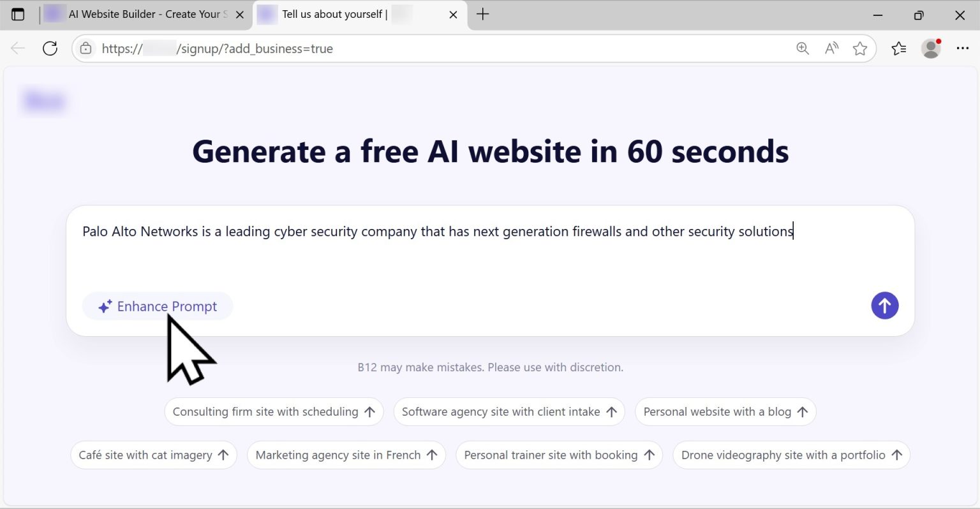
Task: Open a new browser tab
Action: 482,14
